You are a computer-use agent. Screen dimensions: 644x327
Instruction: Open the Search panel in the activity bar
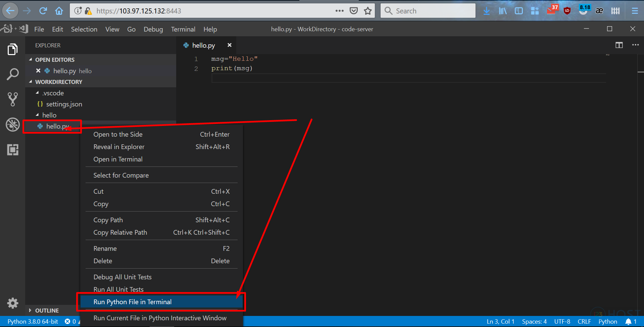tap(12, 74)
